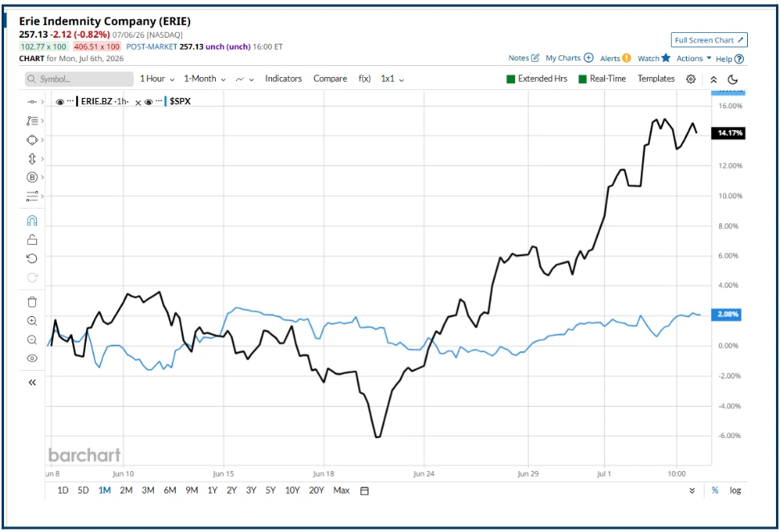
Task: Toggle percent scale mode
Action: click(715, 490)
